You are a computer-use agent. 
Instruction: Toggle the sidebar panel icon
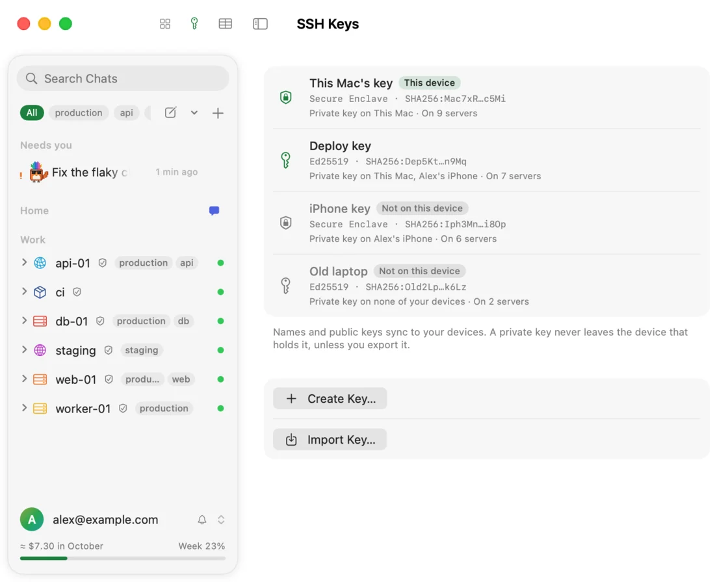tap(260, 23)
